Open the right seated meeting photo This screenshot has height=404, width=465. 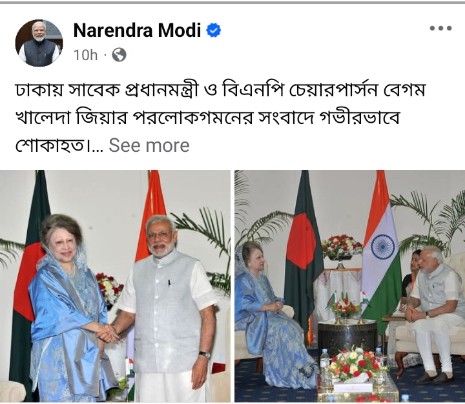click(x=350, y=286)
